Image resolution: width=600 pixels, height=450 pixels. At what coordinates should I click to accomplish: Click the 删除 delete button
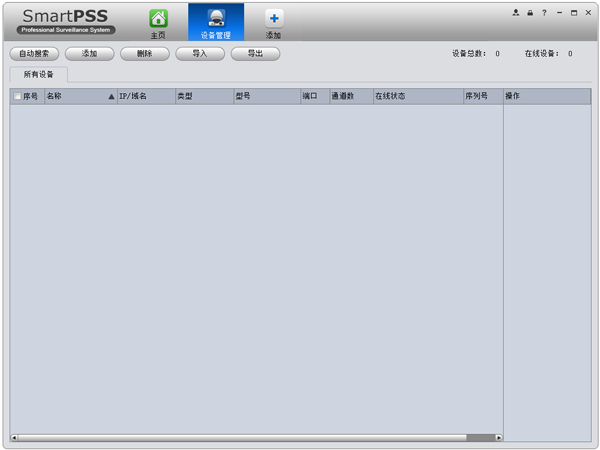(x=144, y=54)
